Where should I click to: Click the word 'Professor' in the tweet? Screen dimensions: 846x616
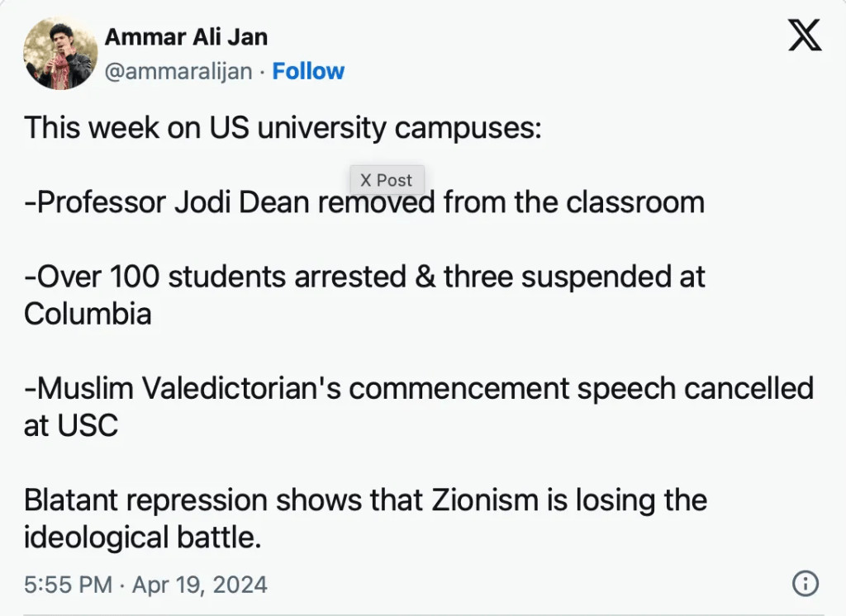pyautogui.click(x=102, y=202)
